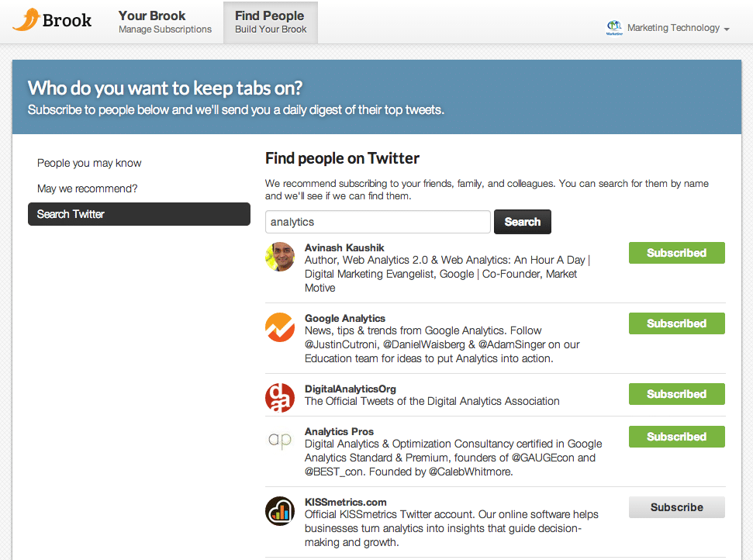Toggle Subscribed button for Analytics Pros
The width and height of the screenshot is (753, 560).
tap(676, 437)
